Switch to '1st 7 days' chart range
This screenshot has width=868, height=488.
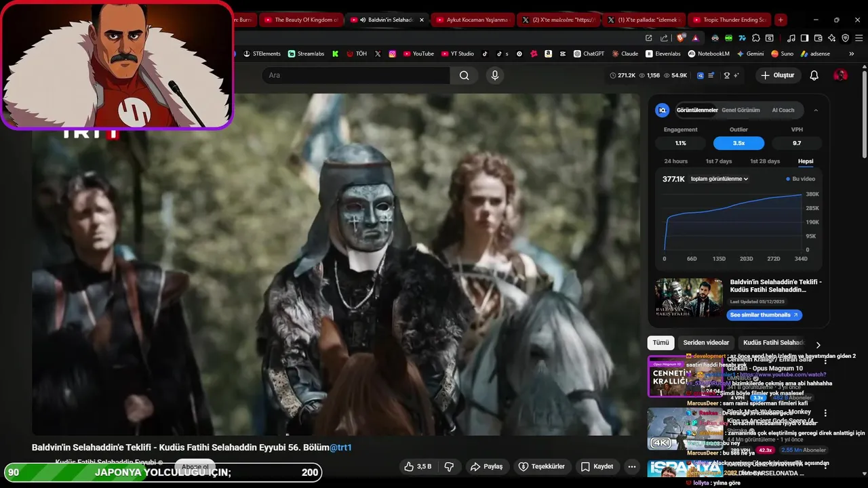click(719, 161)
